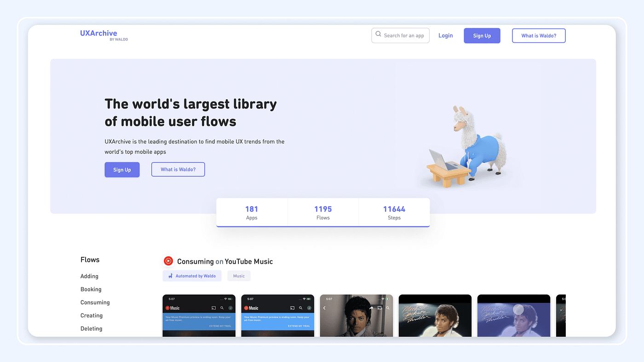Click the Login link
Screen dimensions: 644x362
(x=445, y=35)
